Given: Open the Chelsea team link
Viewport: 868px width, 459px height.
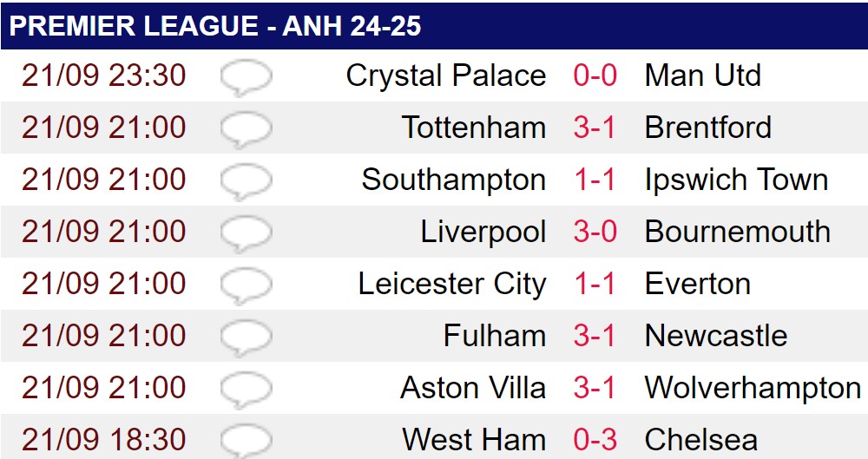Looking at the screenshot, I should [x=701, y=440].
